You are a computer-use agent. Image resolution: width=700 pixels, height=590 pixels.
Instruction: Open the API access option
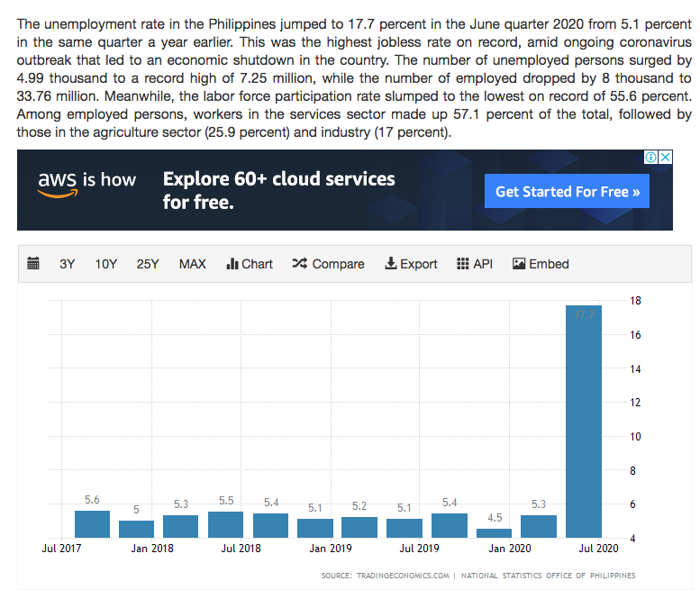pos(475,264)
